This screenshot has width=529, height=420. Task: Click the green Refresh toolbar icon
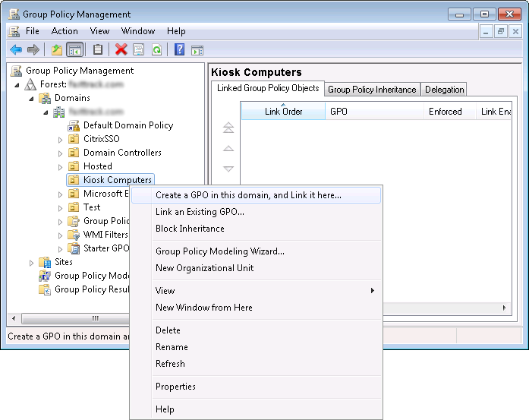click(x=157, y=50)
